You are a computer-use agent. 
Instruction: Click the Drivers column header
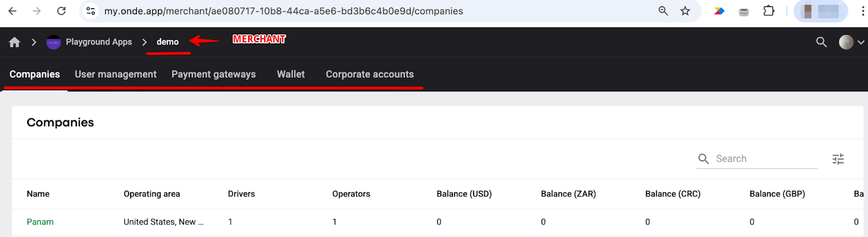click(x=241, y=194)
